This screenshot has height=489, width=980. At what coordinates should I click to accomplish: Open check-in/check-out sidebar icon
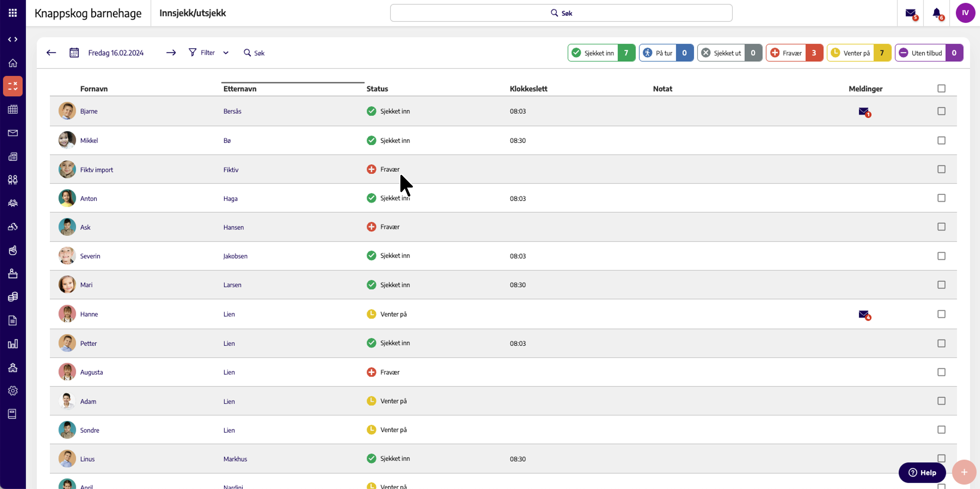pyautogui.click(x=13, y=86)
